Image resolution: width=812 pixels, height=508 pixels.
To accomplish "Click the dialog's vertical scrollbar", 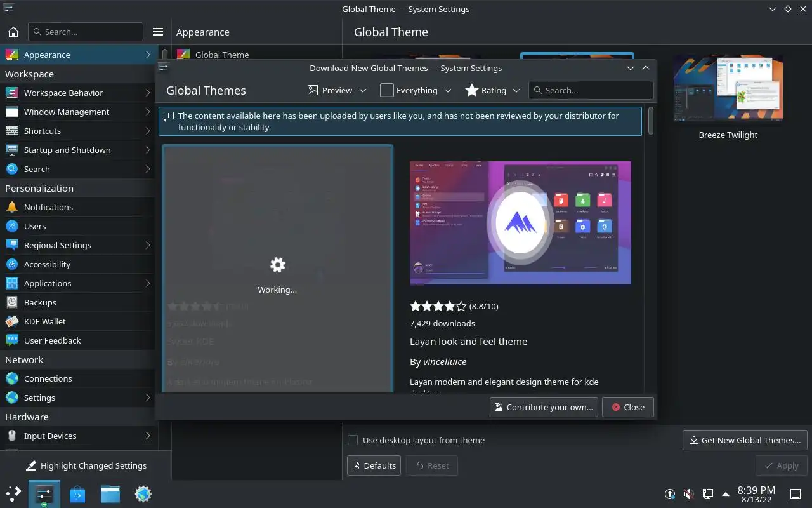I will [651, 121].
